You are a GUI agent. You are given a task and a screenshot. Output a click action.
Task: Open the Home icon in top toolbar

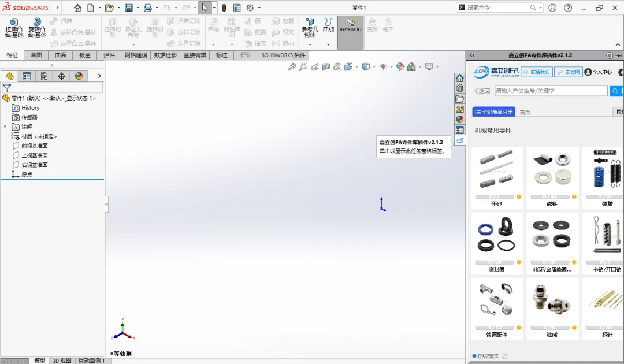point(77,8)
